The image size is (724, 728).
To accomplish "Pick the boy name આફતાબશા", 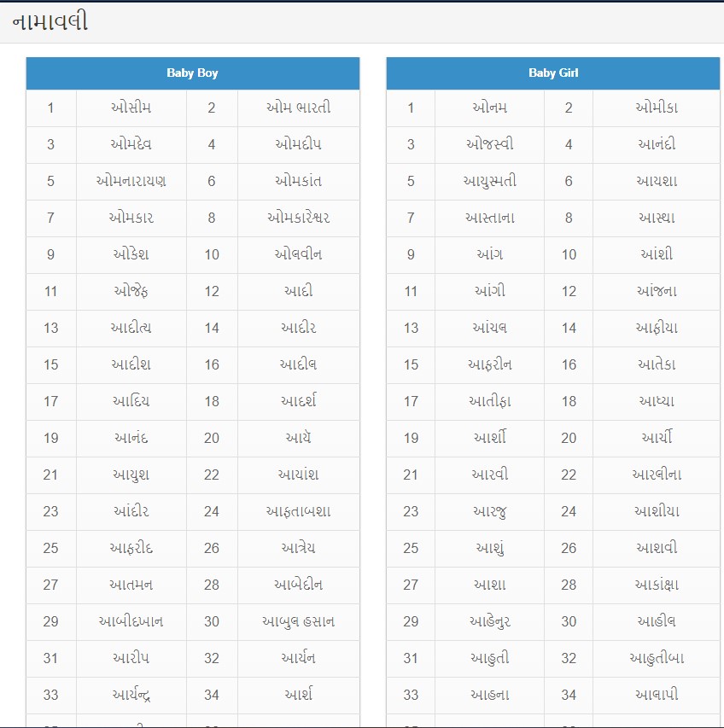I will point(298,511).
